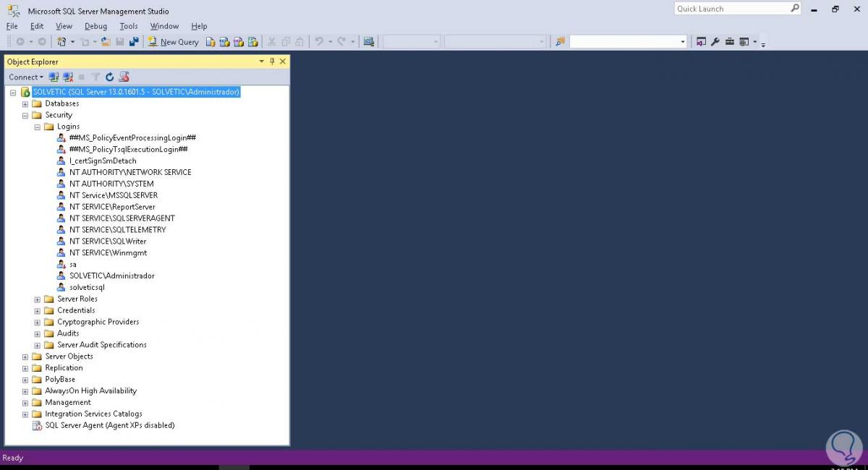Click the Activity Monitor icon in Object Explorer
This screenshot has height=470, width=868.
pyautogui.click(x=124, y=77)
